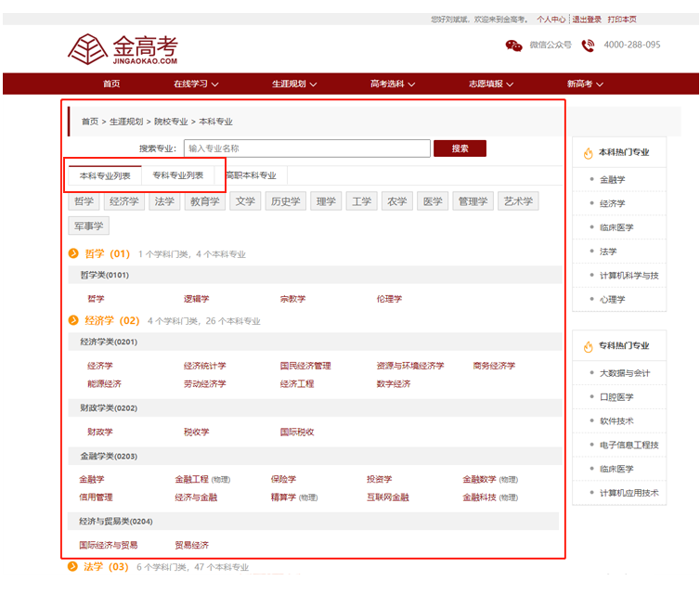The image size is (700, 594).
Task: Go to 首页 in the navigation bar
Action: 111,84
